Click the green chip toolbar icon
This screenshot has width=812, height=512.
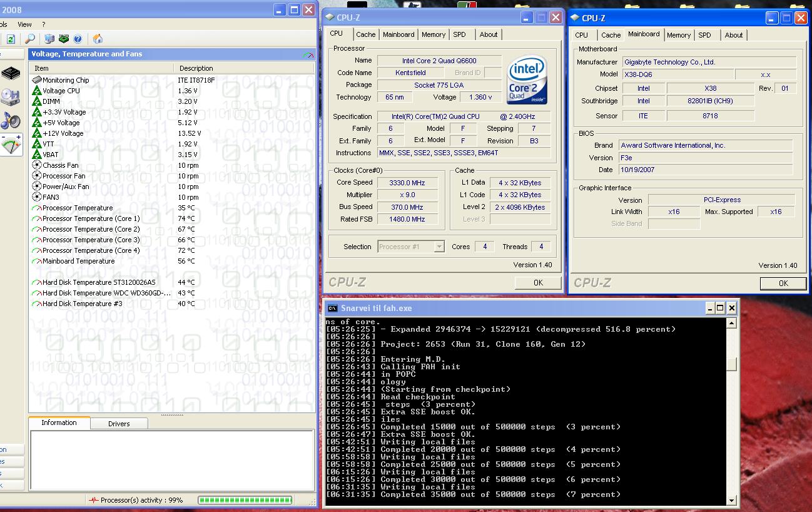pos(63,39)
